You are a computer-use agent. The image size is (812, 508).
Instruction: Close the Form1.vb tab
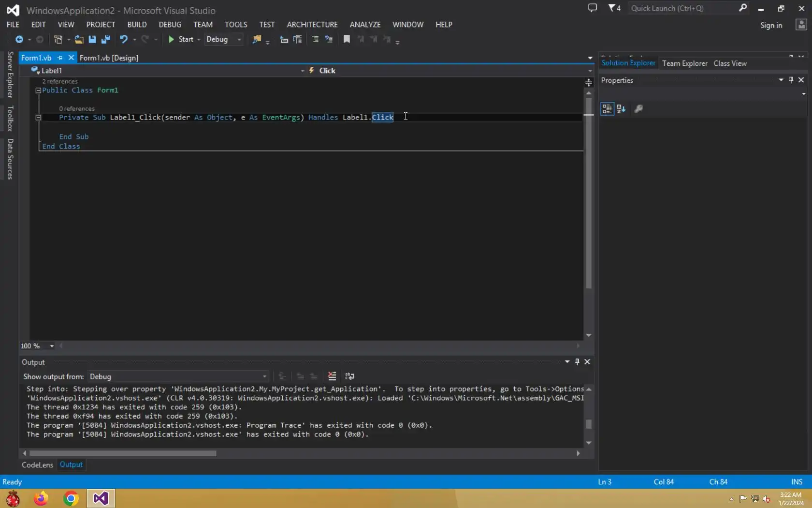tap(71, 58)
